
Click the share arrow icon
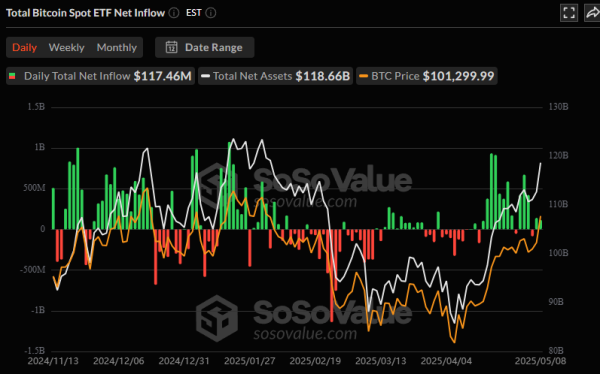point(592,13)
